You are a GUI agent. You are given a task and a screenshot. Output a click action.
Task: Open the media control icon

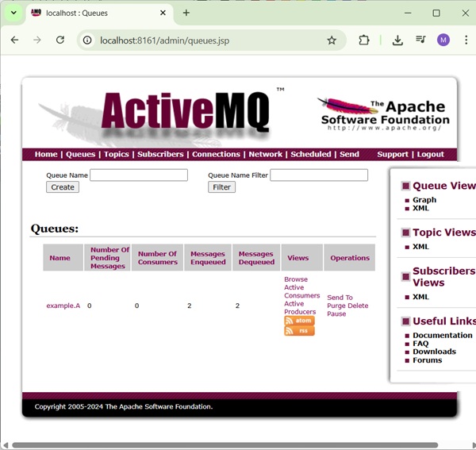420,40
